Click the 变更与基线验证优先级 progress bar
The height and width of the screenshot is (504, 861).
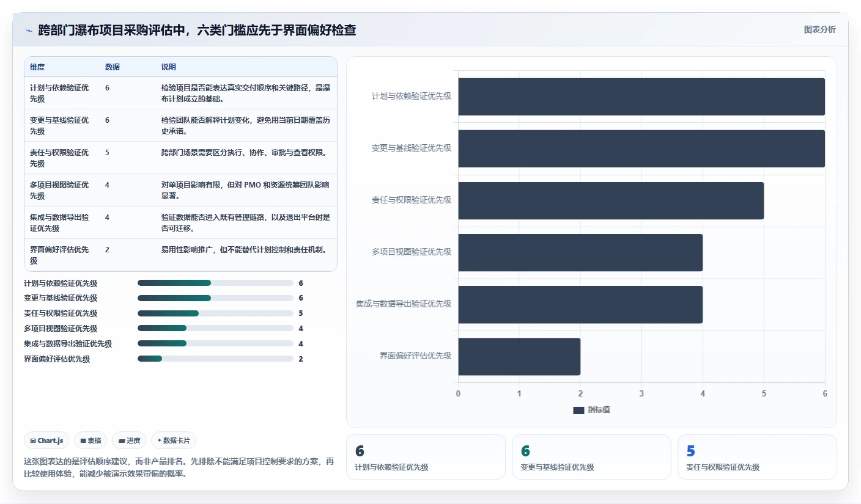(215, 298)
